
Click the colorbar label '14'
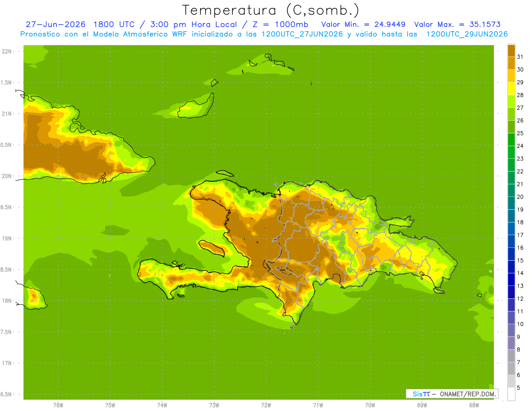coord(520,273)
